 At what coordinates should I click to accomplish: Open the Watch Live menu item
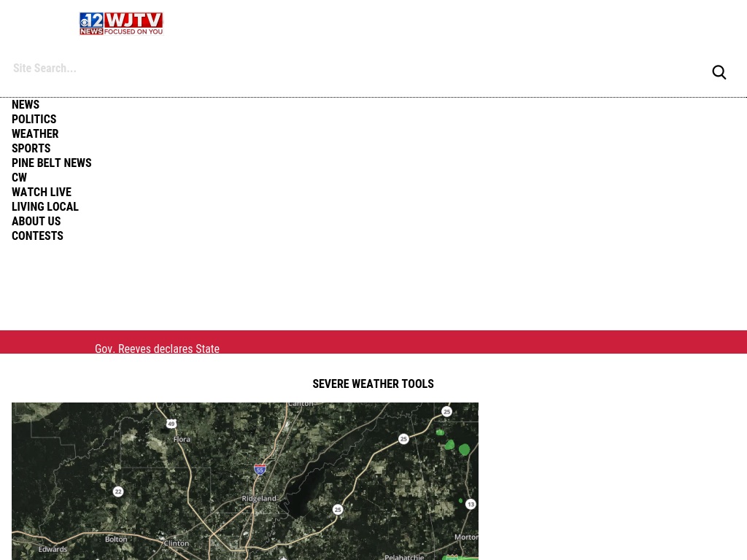click(x=42, y=192)
